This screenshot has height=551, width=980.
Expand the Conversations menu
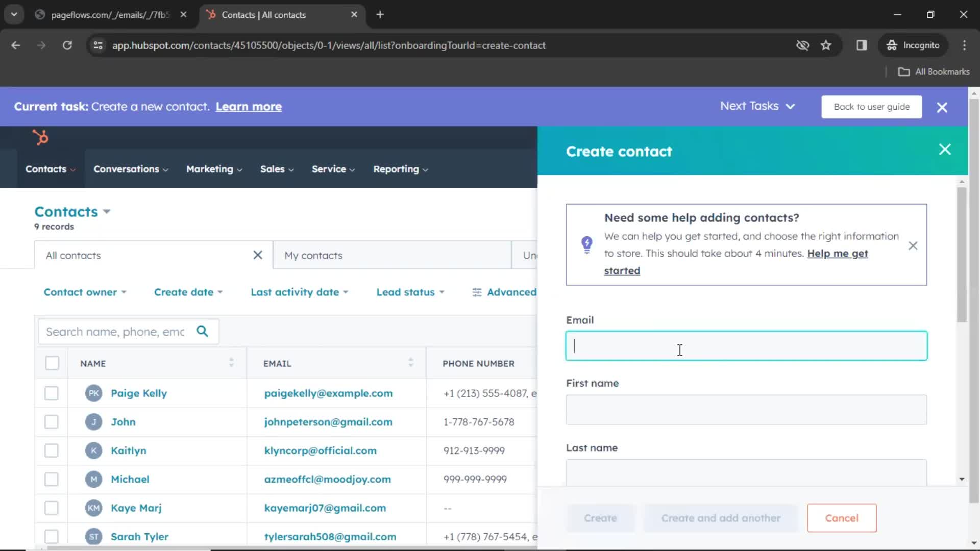tap(131, 169)
